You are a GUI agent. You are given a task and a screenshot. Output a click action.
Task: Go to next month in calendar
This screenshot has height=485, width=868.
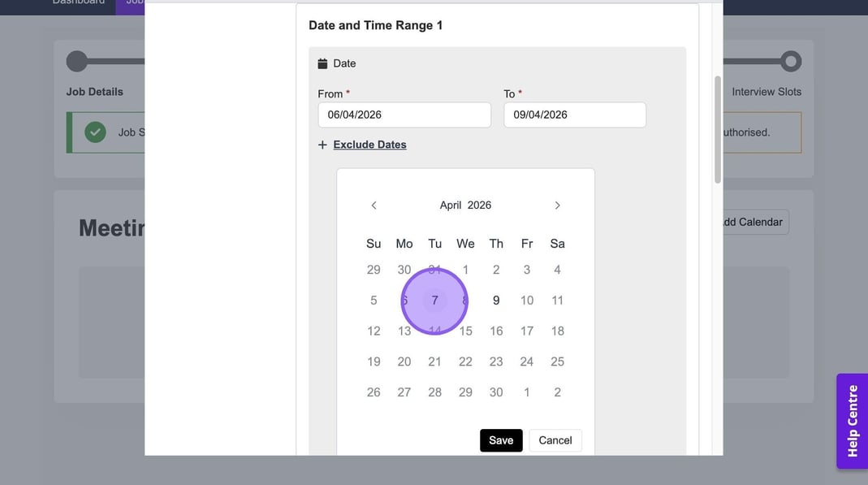(557, 206)
